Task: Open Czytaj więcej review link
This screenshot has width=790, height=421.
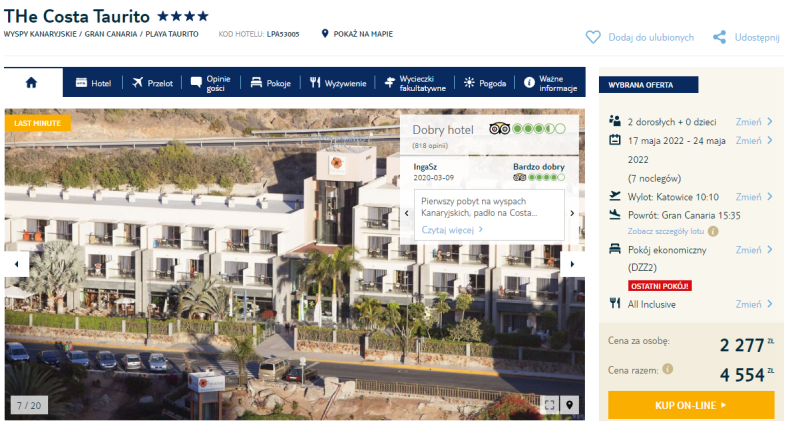Action: tap(452, 230)
